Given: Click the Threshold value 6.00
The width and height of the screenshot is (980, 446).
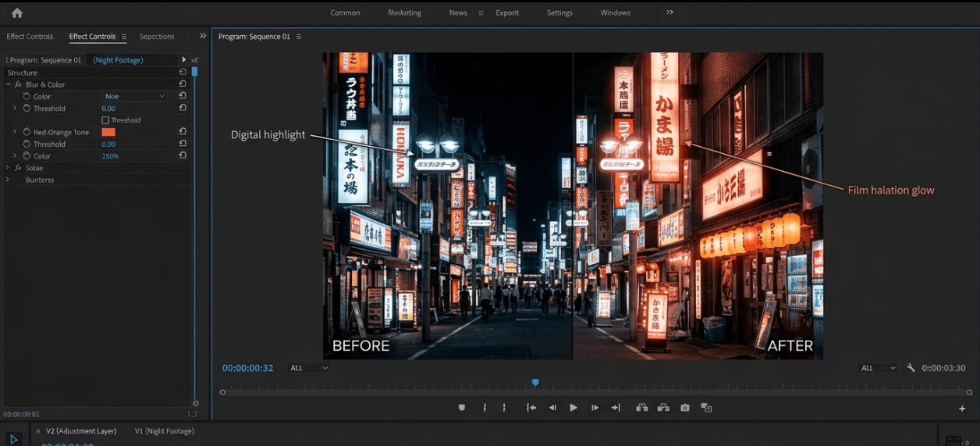Looking at the screenshot, I should [x=108, y=109].
